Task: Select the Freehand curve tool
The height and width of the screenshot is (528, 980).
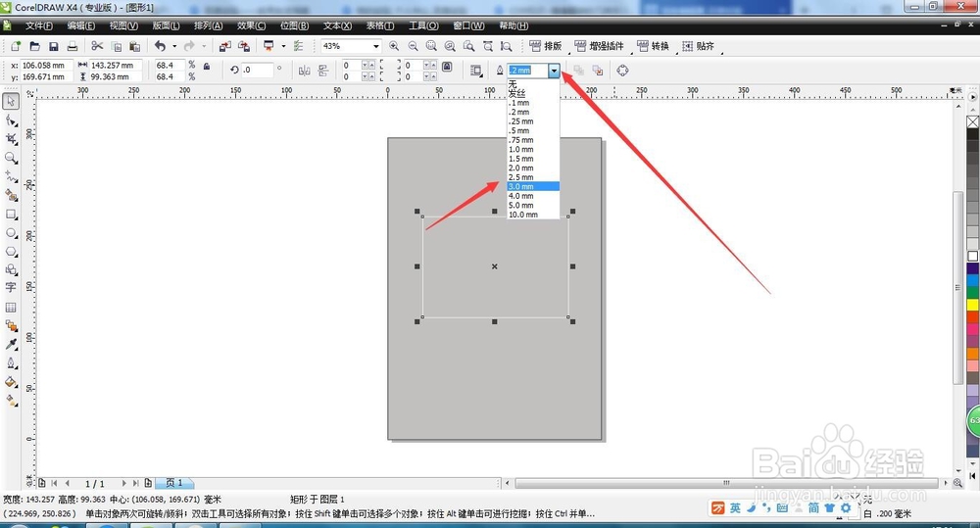Action: click(11, 176)
